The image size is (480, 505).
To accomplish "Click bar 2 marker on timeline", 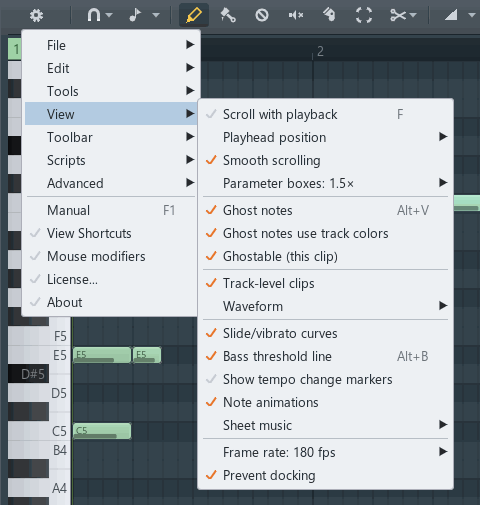I will pyautogui.click(x=320, y=51).
